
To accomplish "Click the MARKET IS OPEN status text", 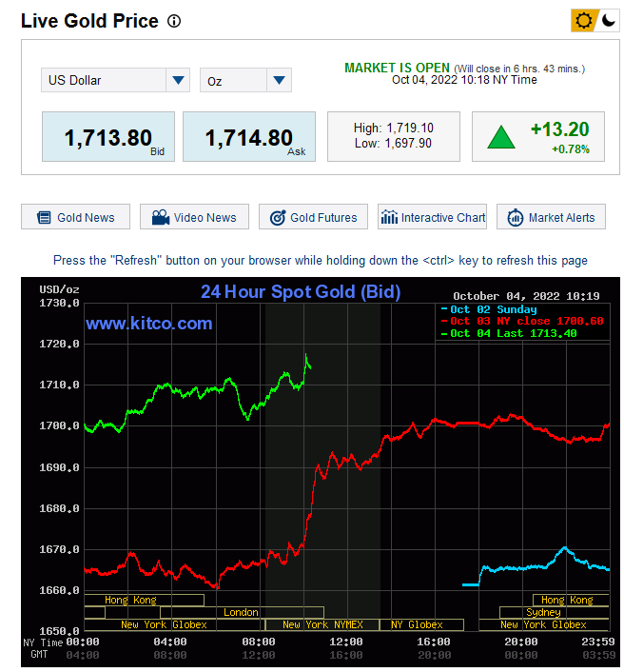I will (x=397, y=68).
